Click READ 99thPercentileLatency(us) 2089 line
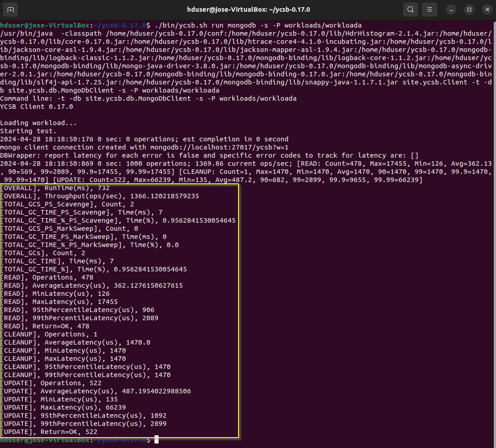Screen dimensions: 496x448 (x=80, y=318)
